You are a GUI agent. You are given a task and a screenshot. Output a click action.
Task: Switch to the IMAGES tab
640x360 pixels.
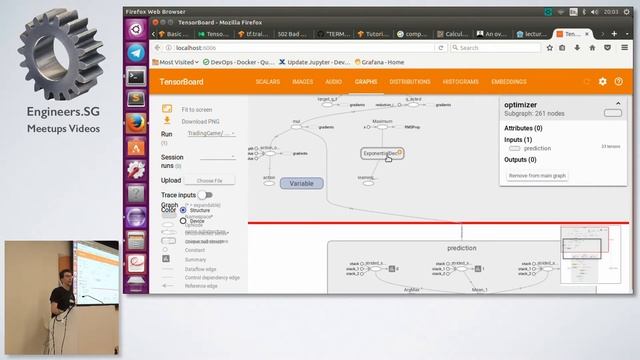pyautogui.click(x=302, y=82)
